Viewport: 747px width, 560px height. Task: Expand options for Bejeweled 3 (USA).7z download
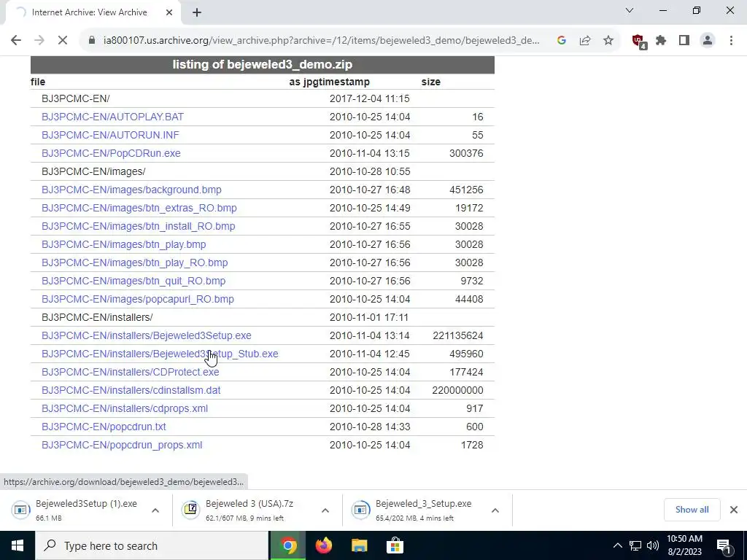click(x=325, y=510)
